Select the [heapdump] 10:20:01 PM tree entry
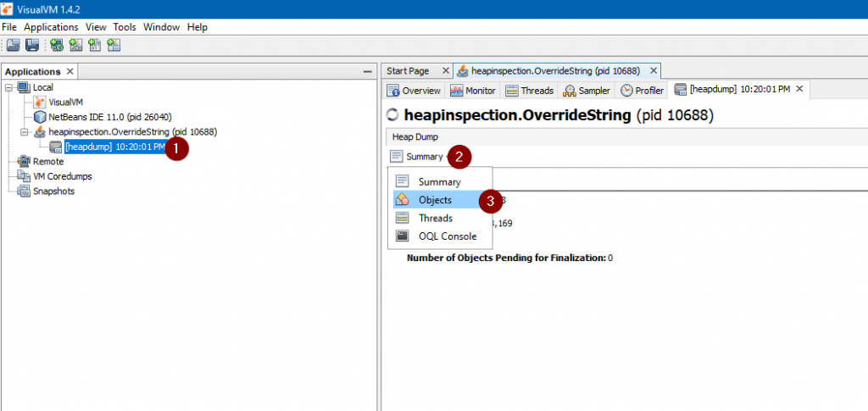 click(115, 147)
